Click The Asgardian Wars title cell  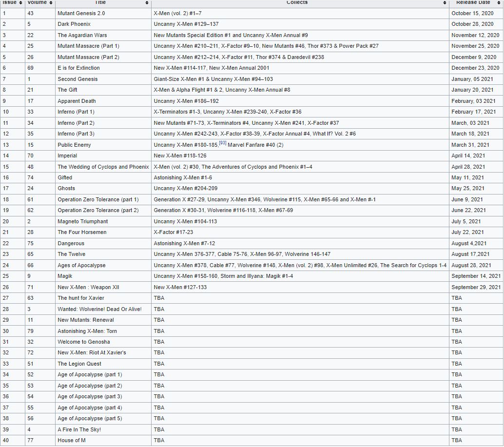[82, 35]
